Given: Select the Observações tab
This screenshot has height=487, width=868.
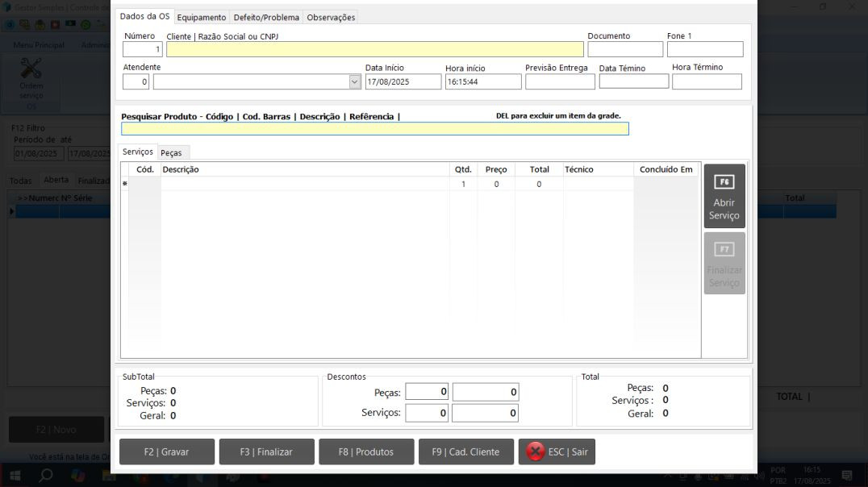Looking at the screenshot, I should (331, 17).
